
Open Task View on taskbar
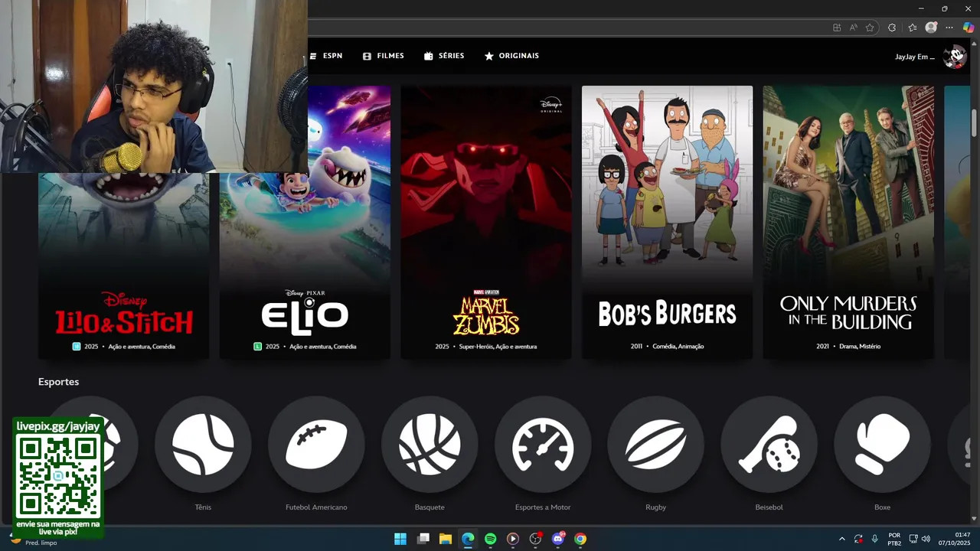(x=423, y=539)
